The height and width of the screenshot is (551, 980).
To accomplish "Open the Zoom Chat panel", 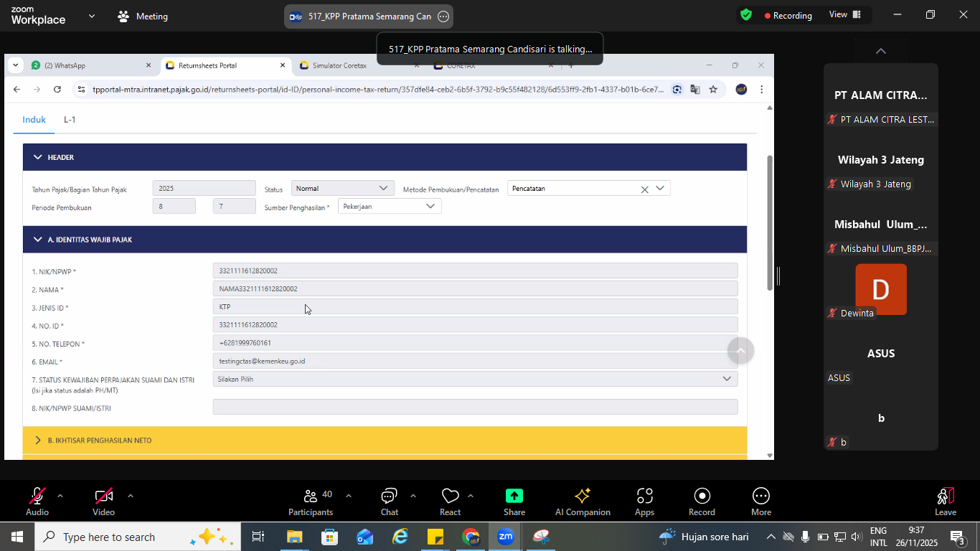I will click(x=389, y=496).
